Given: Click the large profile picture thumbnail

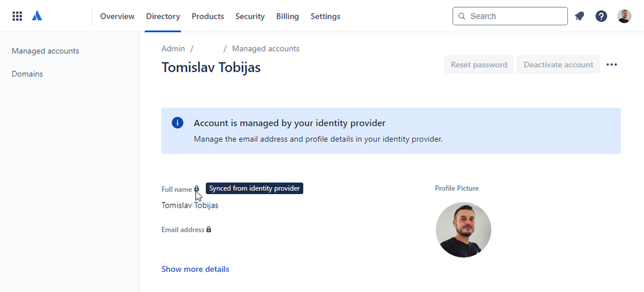Looking at the screenshot, I should tap(463, 229).
